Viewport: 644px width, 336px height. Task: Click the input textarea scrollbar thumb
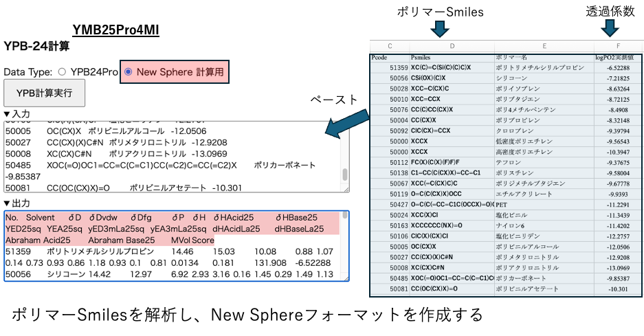(x=345, y=174)
